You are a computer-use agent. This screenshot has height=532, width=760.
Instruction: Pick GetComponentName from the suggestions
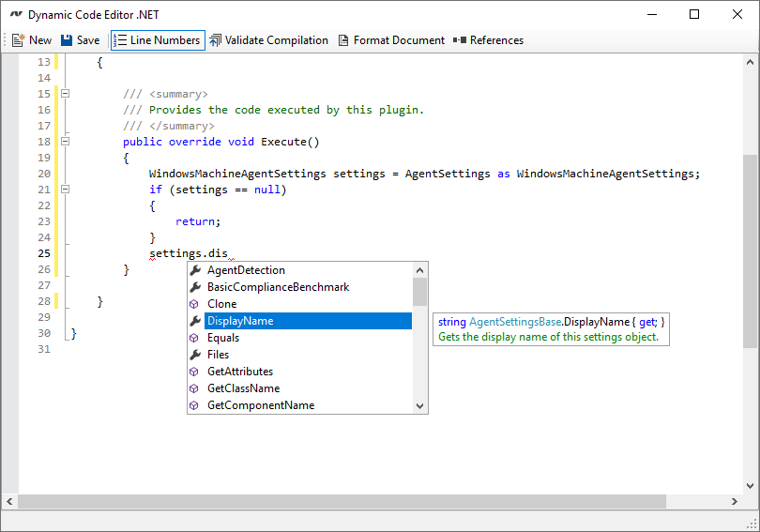tap(300, 405)
